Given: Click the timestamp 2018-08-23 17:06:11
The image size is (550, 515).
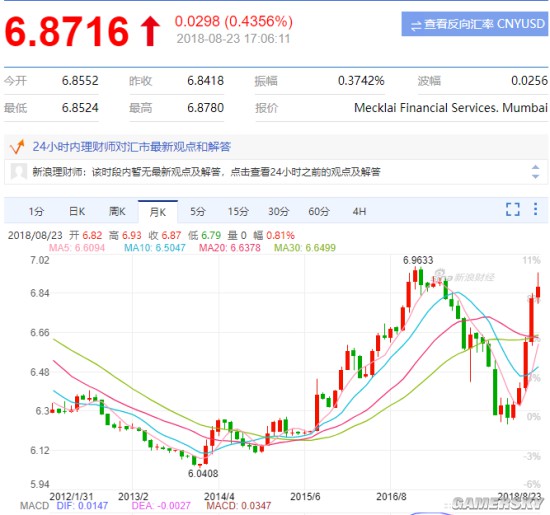Looking at the screenshot, I should [234, 39].
